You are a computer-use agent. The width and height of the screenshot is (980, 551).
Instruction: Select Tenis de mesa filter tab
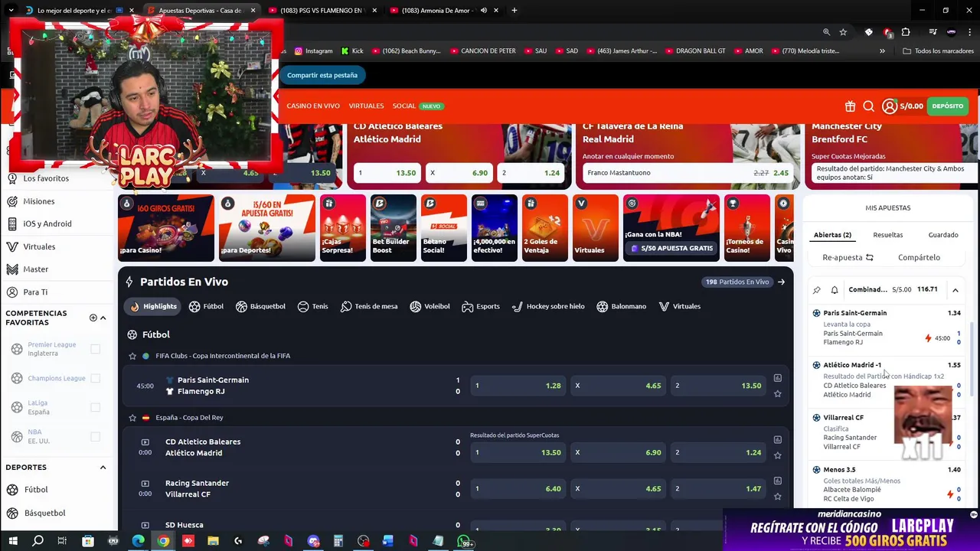pyautogui.click(x=369, y=306)
